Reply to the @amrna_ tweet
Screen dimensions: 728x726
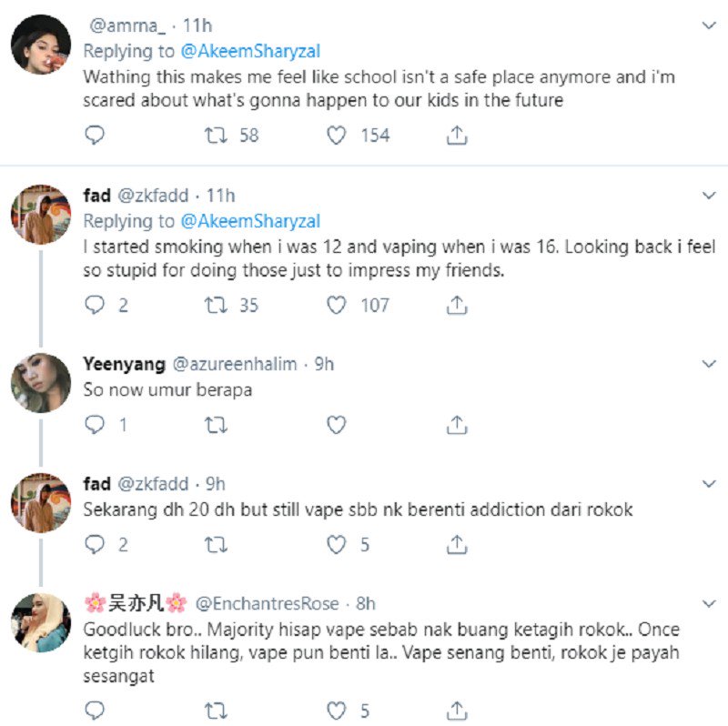95,136
